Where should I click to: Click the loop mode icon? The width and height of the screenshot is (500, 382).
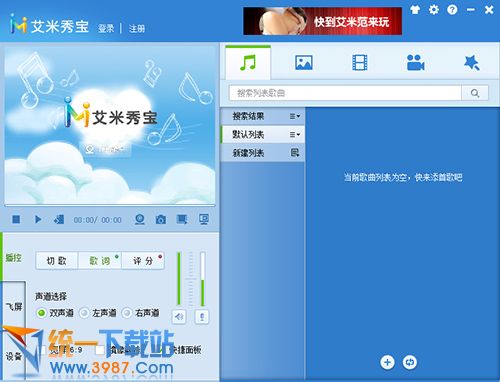tap(410, 362)
